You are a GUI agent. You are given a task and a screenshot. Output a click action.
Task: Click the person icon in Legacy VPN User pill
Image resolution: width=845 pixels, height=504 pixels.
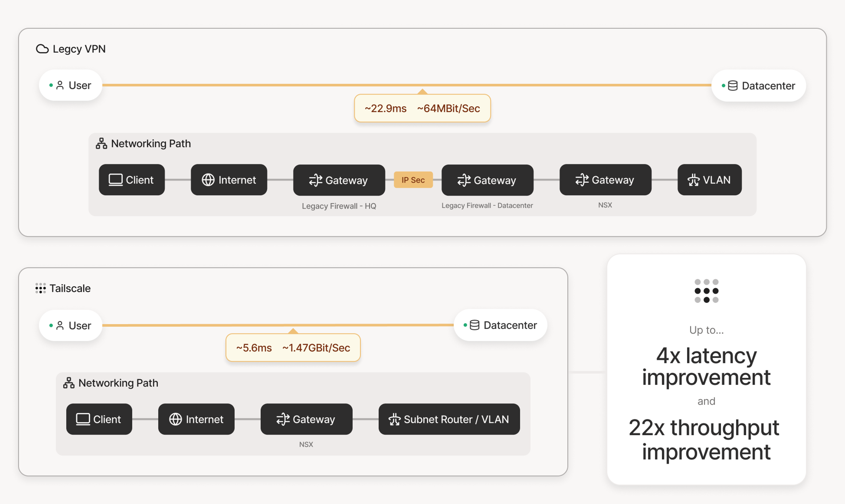(x=60, y=85)
